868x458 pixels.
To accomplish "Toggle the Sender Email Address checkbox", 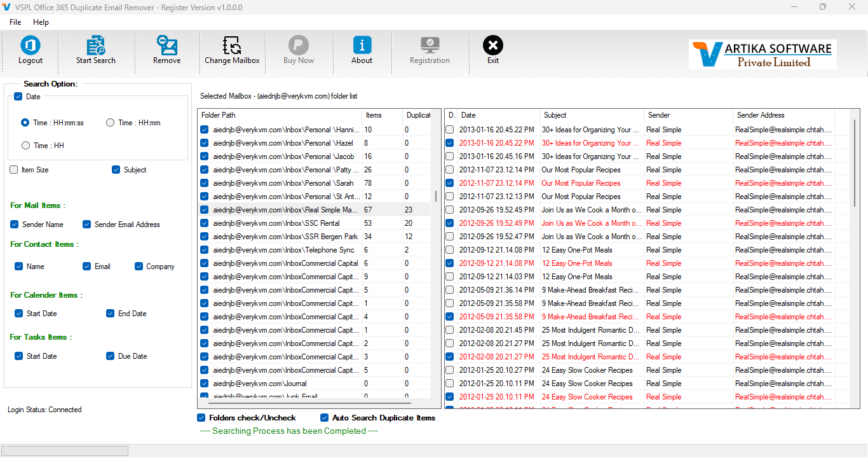I will tap(87, 225).
